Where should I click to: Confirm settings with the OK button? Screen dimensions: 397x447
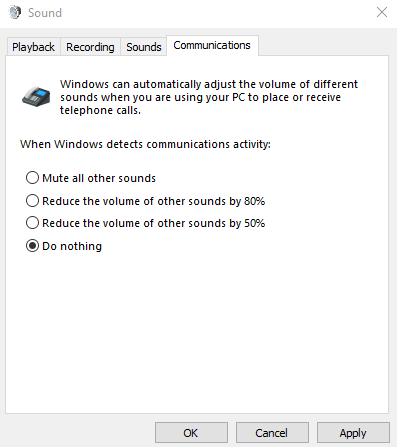click(x=191, y=433)
